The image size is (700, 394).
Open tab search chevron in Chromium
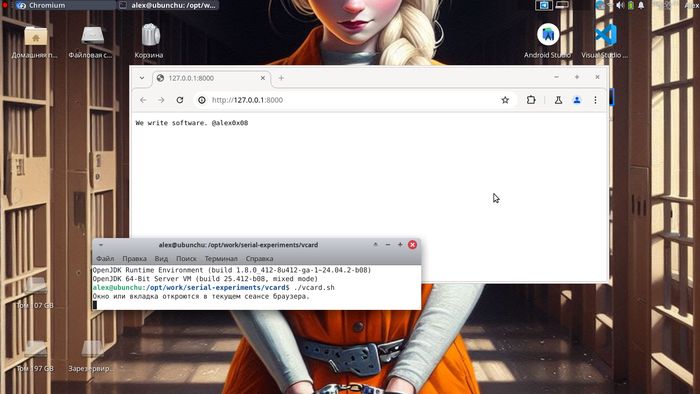[142, 78]
